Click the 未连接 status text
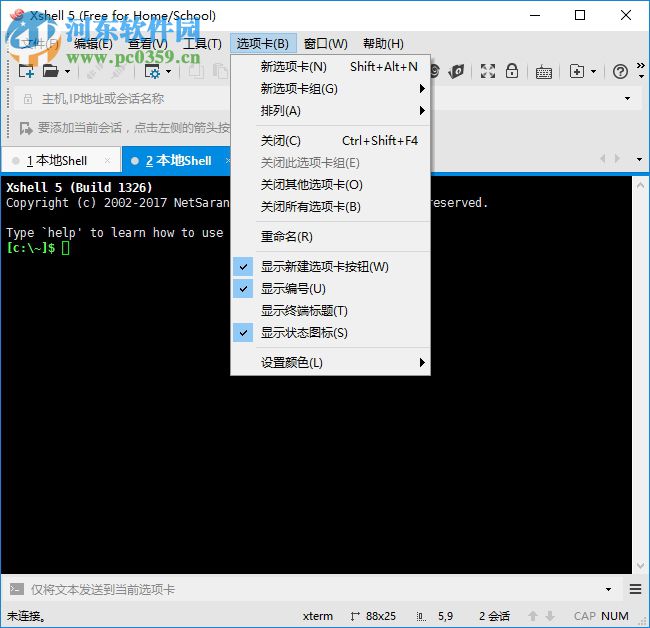Image resolution: width=650 pixels, height=628 pixels. click(x=25, y=616)
